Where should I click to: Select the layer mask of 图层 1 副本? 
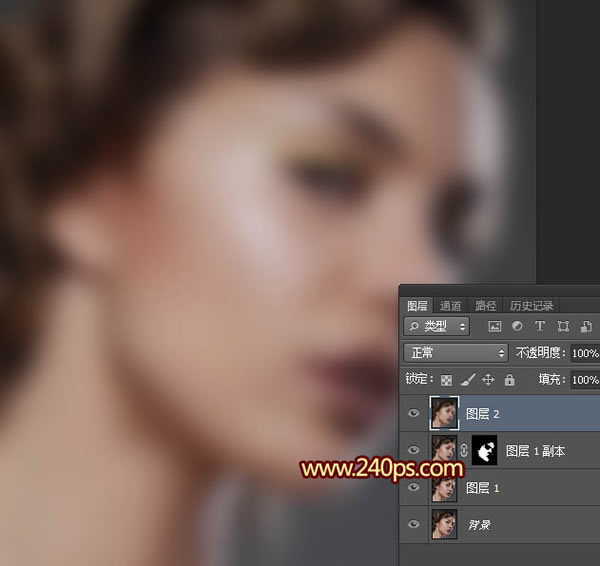[484, 450]
